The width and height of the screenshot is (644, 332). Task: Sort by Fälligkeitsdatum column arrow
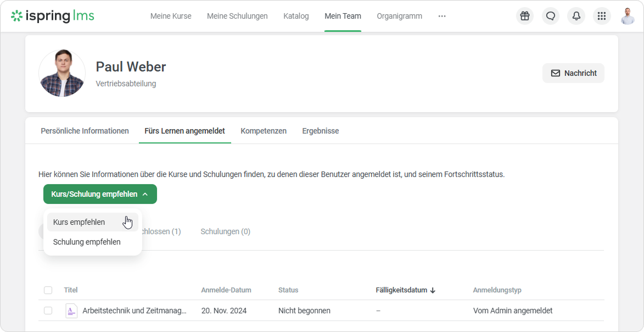433,290
